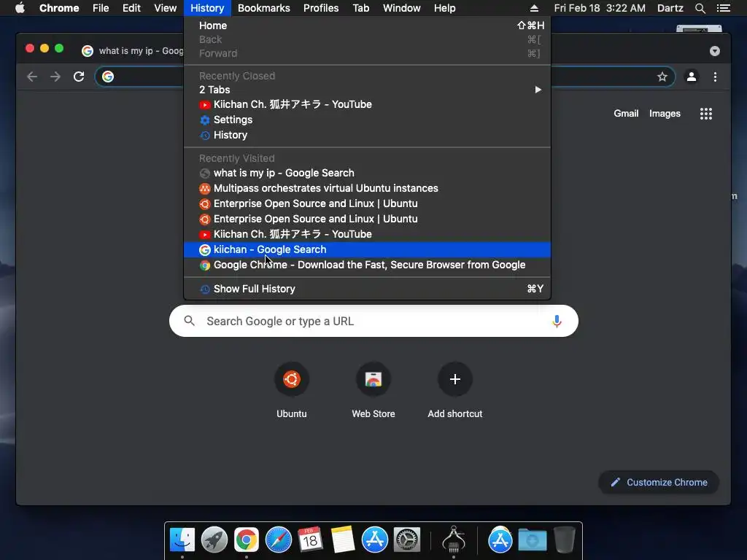The image size is (747, 560).
Task: Go forward with the browser forward arrow
Action: (x=55, y=77)
